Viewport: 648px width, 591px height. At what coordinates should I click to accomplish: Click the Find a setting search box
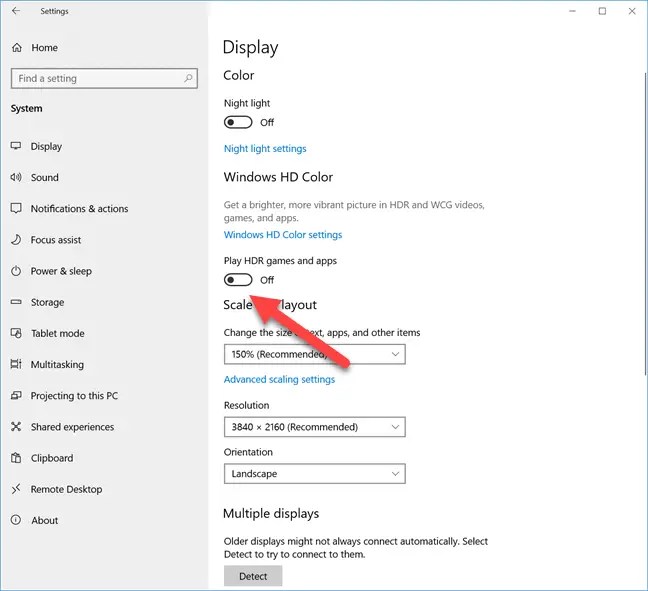click(x=104, y=79)
